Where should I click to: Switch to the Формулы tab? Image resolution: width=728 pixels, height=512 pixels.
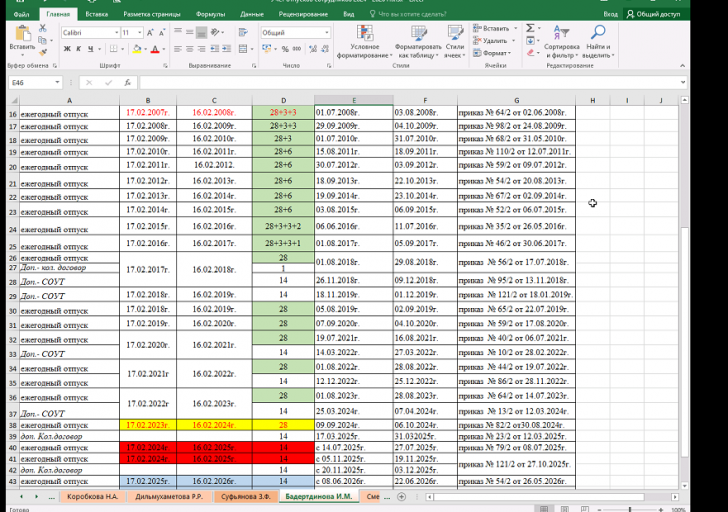click(x=210, y=14)
